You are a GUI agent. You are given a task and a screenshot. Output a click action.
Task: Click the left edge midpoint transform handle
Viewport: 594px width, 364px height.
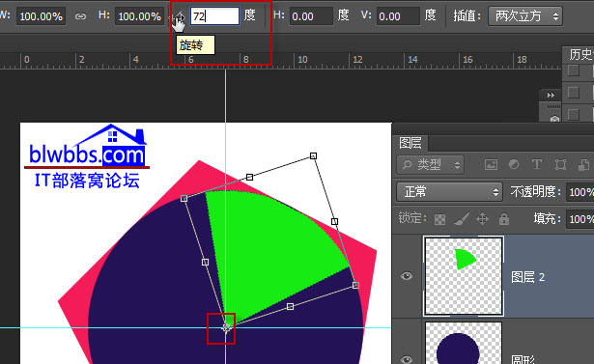pyautogui.click(x=206, y=262)
